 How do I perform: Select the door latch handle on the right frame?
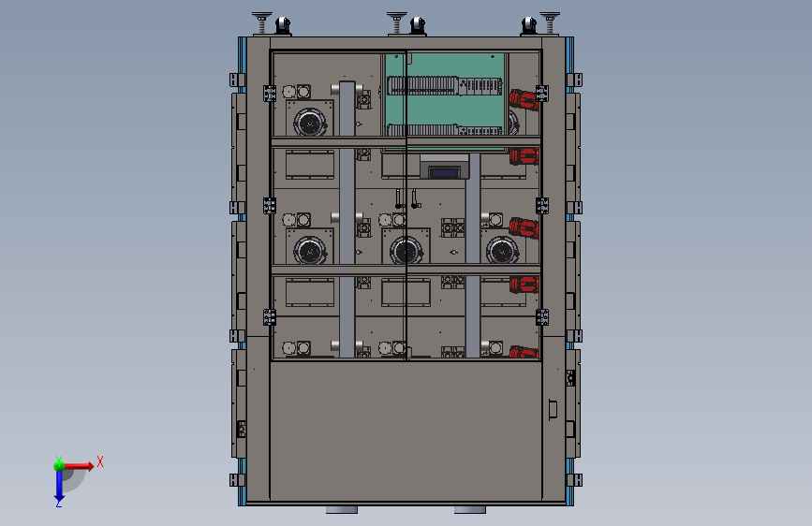click(554, 409)
